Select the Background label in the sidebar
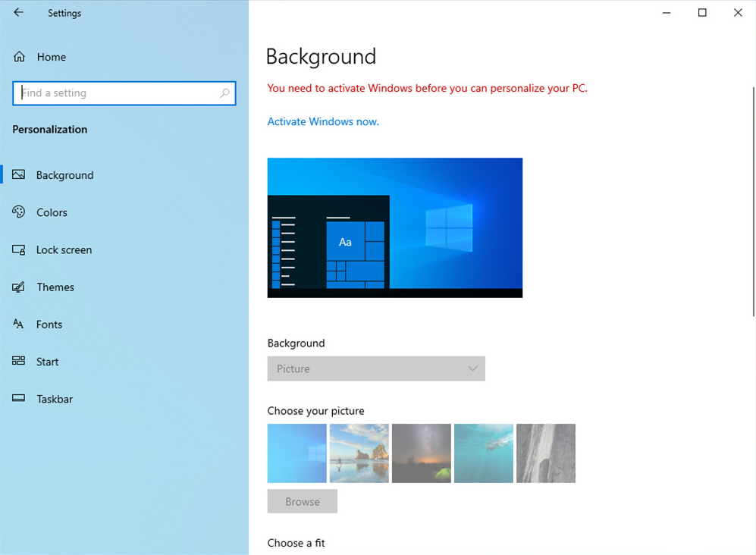The width and height of the screenshot is (756, 555). coord(65,175)
